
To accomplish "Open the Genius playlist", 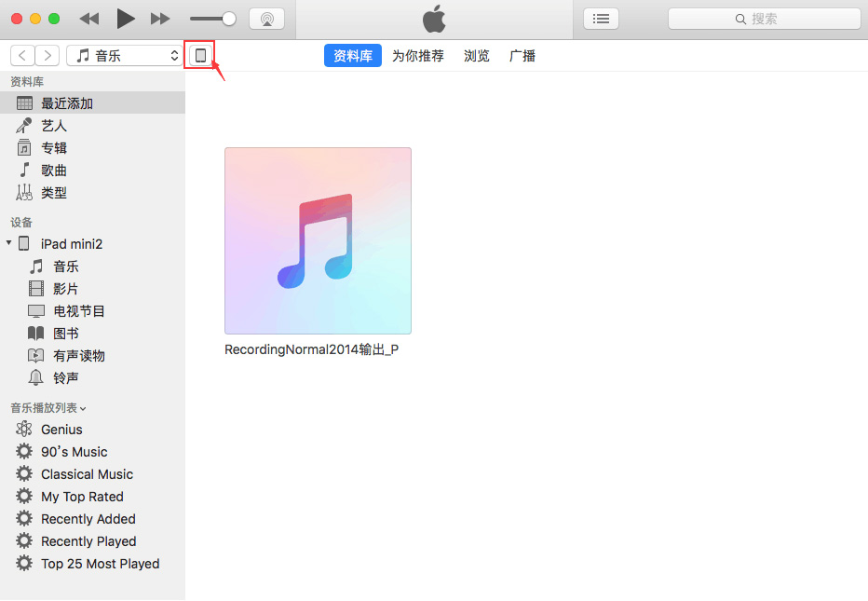I will [x=61, y=430].
